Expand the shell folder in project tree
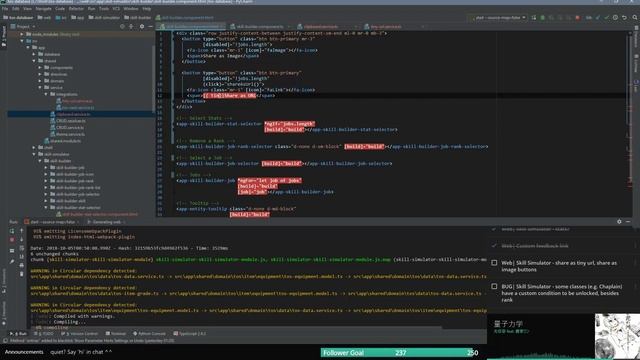 pos(34,147)
